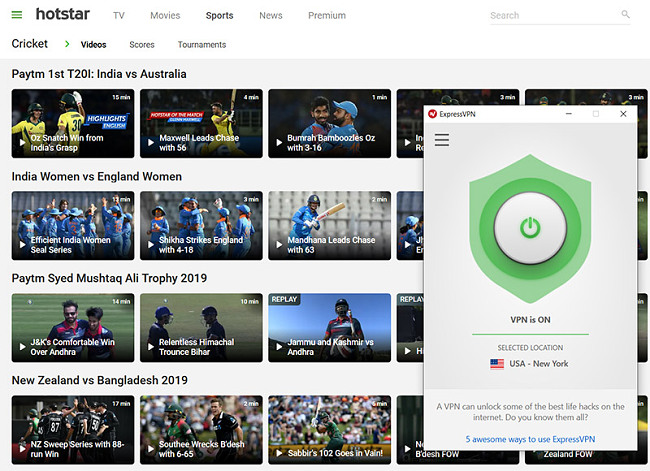The image size is (650, 471).
Task: Open New Zealand vs Bangladesh 2019 heading
Action: click(x=99, y=380)
